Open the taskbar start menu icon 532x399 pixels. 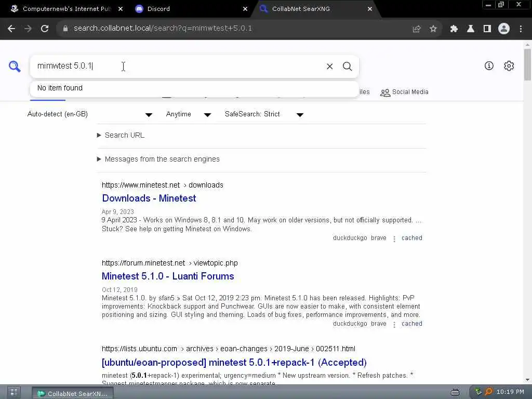(14, 393)
